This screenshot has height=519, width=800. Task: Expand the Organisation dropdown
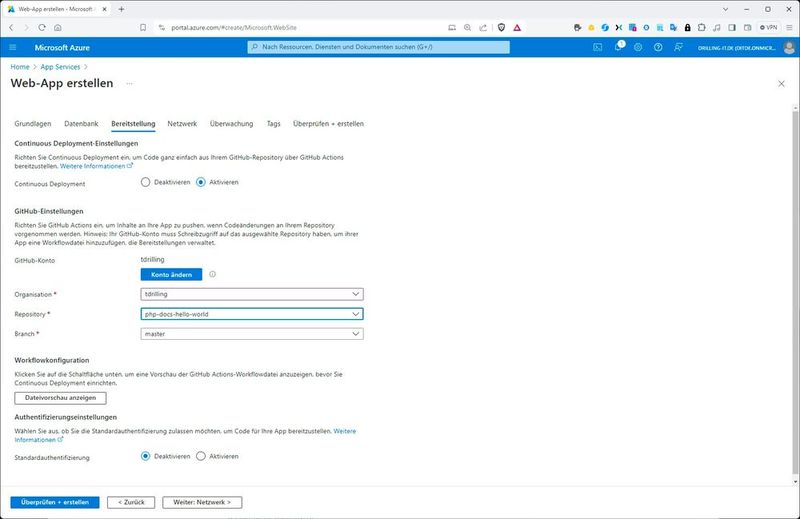click(252, 294)
